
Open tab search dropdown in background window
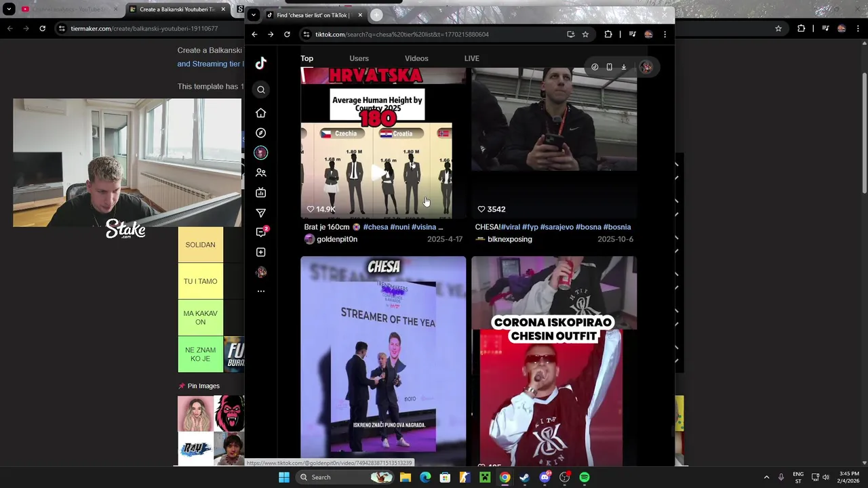(x=9, y=9)
